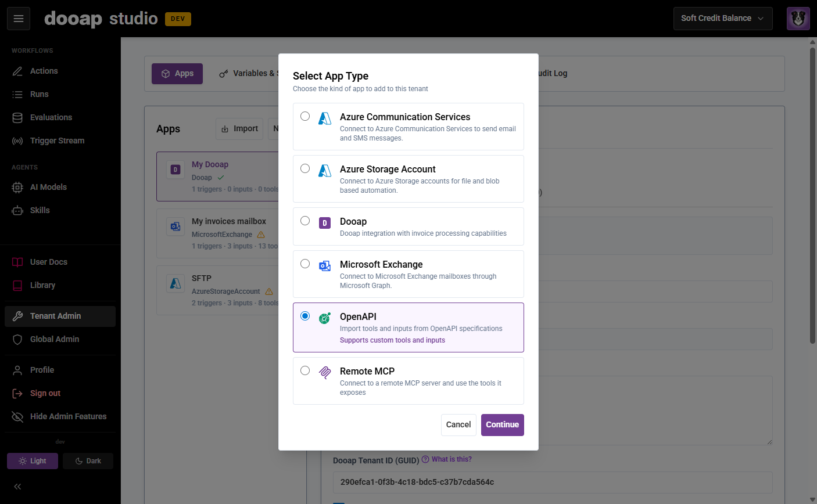Open the Audit Log tab
Image resolution: width=817 pixels, height=504 pixels.
click(552, 74)
